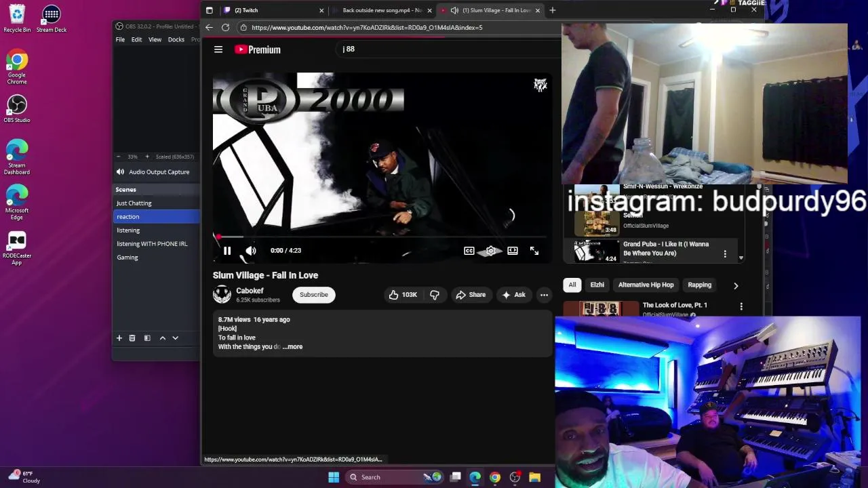Image resolution: width=868 pixels, height=488 pixels.
Task: Switch to Back outside new song.mp4 tab
Action: click(382, 10)
